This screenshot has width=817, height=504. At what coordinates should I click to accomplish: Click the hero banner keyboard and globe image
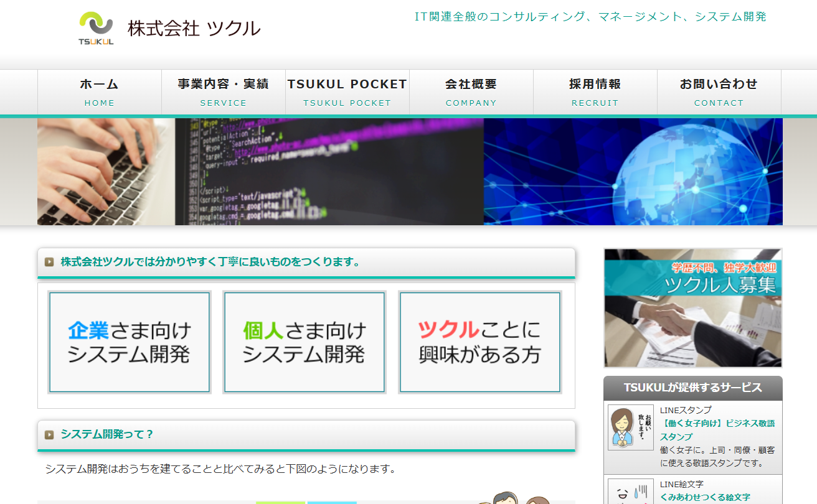point(410,172)
